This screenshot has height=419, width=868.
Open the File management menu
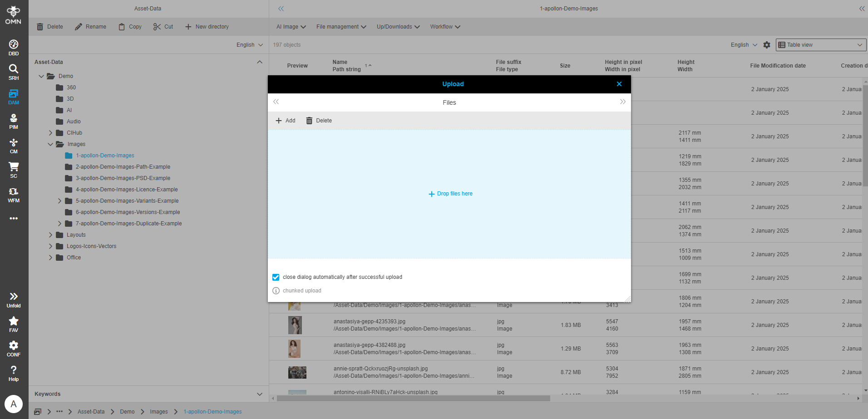[x=340, y=26]
